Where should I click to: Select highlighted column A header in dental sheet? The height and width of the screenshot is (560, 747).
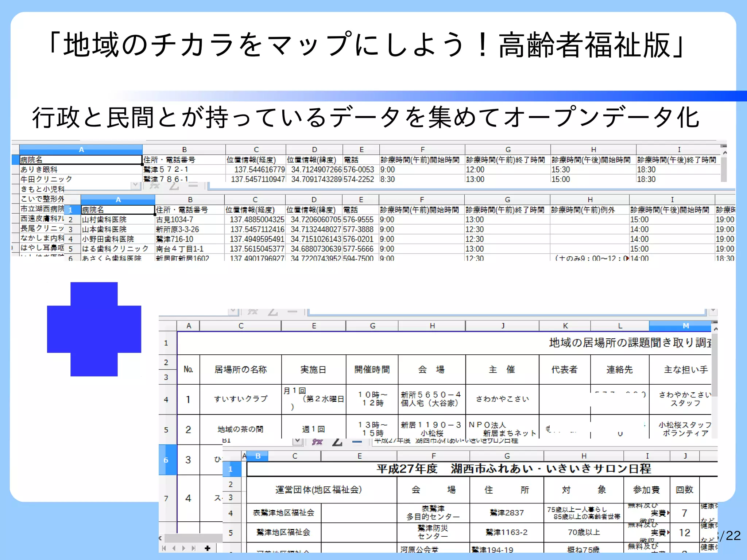coord(118,200)
